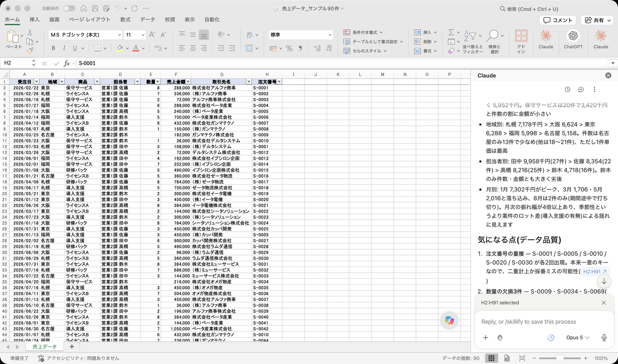Click the fill color yellow swatch button
This screenshot has height=364, width=618.
coord(120,48)
